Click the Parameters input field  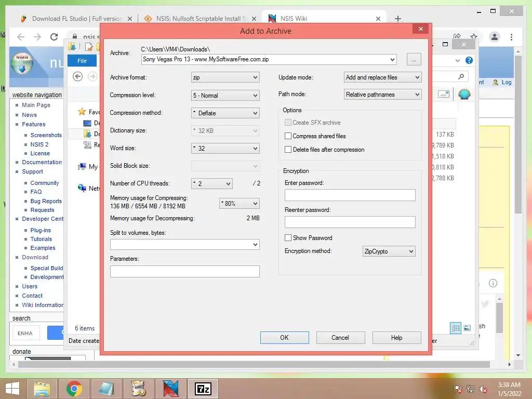tap(184, 271)
